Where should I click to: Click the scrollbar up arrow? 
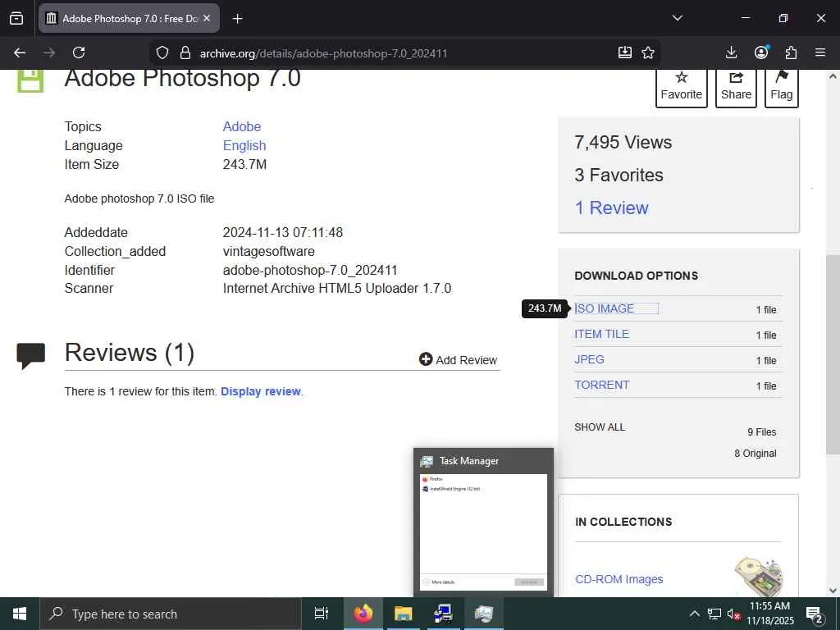(833, 76)
